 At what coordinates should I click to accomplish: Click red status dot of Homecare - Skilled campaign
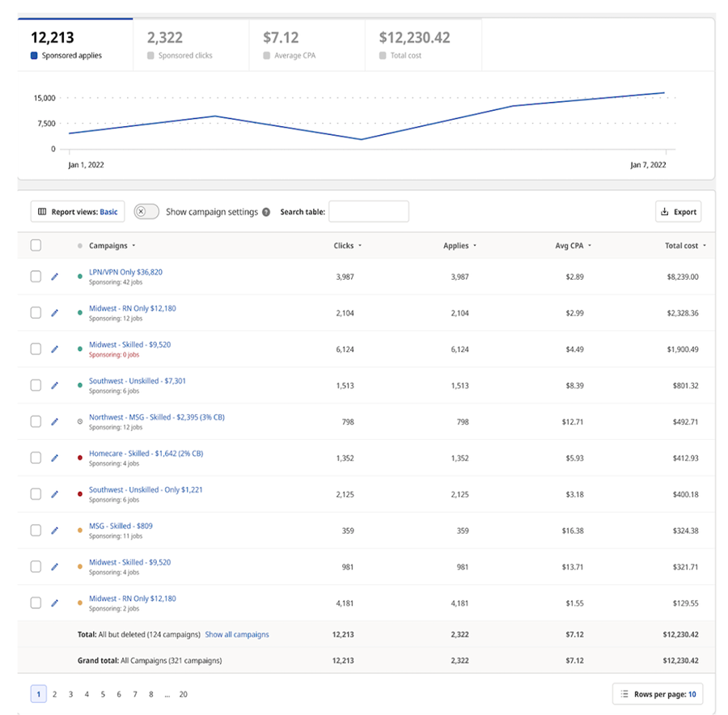80,458
